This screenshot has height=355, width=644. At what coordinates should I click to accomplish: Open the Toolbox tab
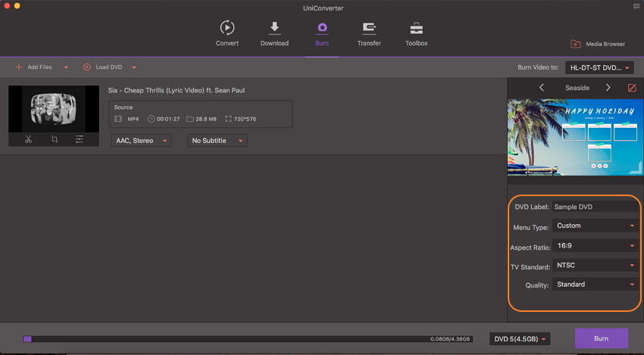417,33
